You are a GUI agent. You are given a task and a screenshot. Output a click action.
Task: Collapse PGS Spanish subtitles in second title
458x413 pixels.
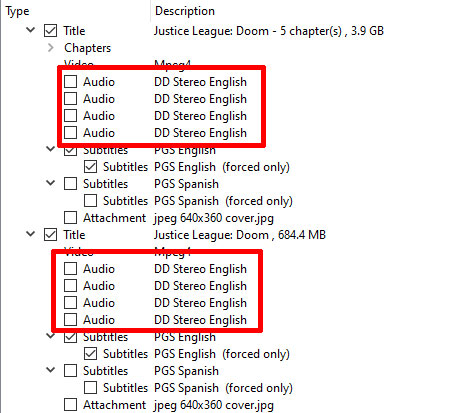(x=51, y=370)
